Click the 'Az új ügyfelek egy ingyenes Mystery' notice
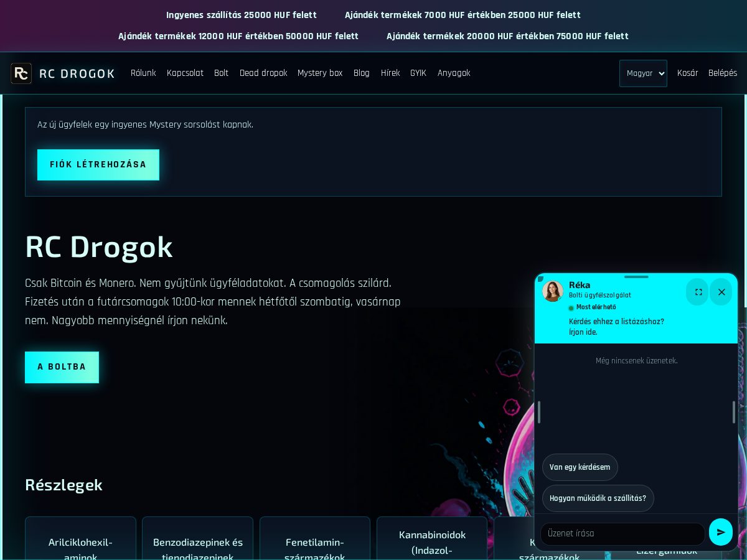Screen dimensions: 747x560 coord(145,124)
